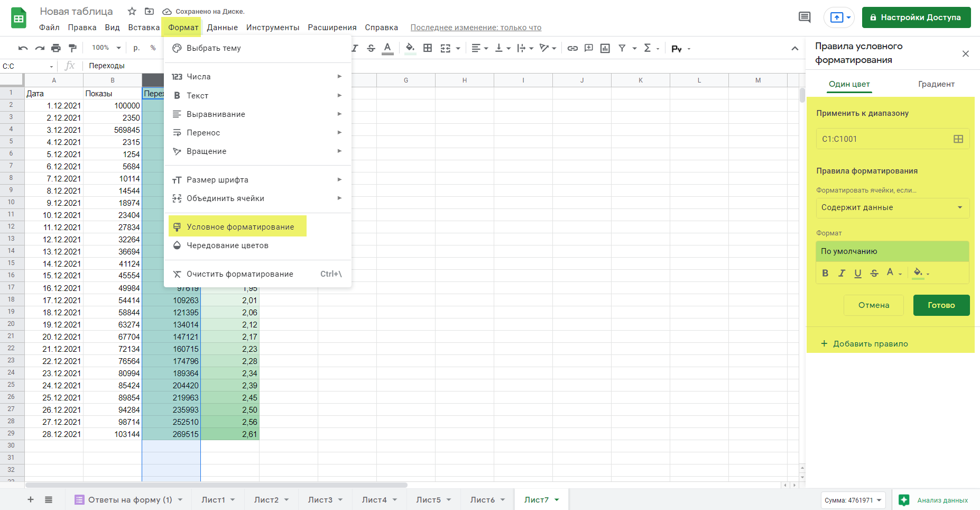
Task: Choose 'Очистить форматирование' menu entry
Action: coord(257,274)
